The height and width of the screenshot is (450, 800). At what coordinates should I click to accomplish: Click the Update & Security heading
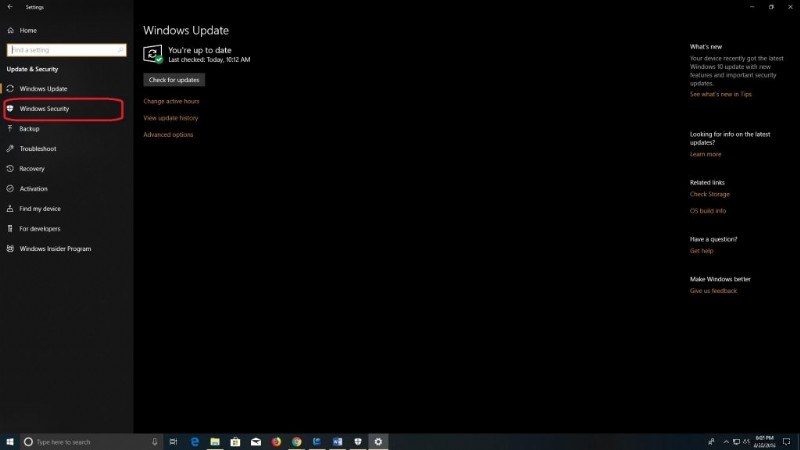pyautogui.click(x=32, y=69)
